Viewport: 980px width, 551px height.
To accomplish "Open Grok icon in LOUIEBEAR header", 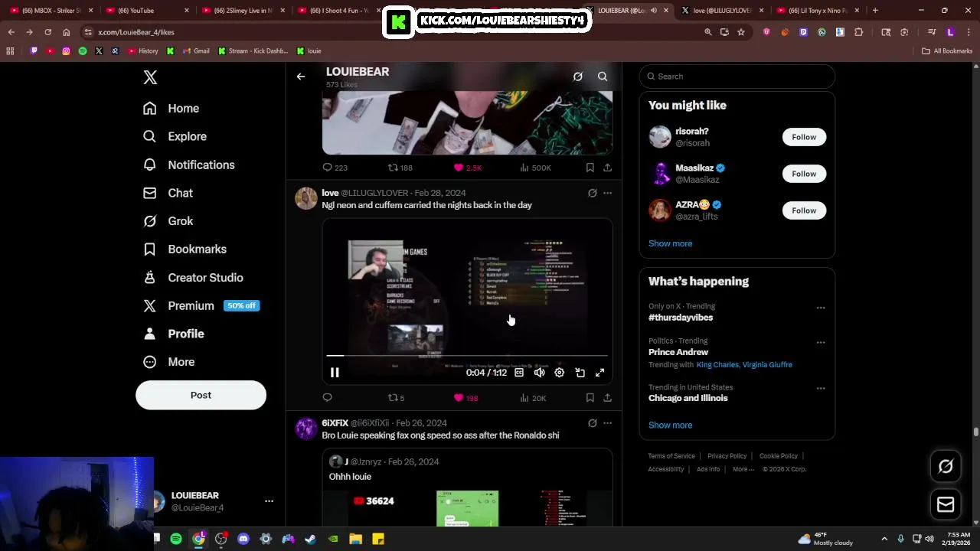I will [x=578, y=77].
